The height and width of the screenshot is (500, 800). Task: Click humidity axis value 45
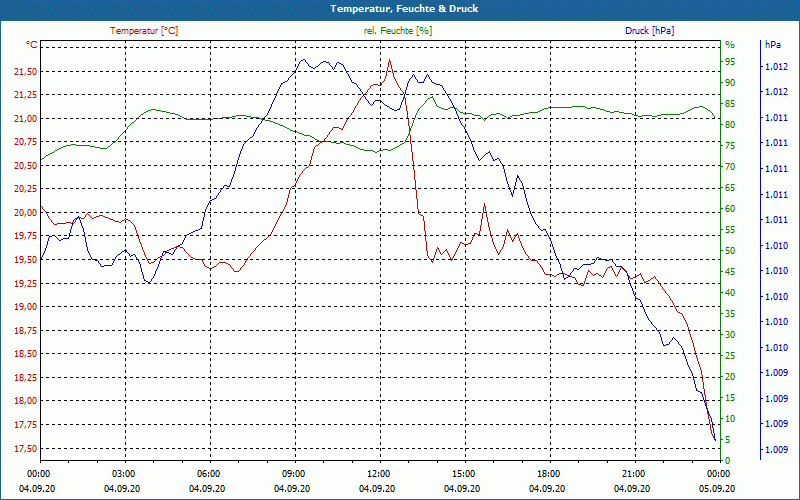pos(730,272)
